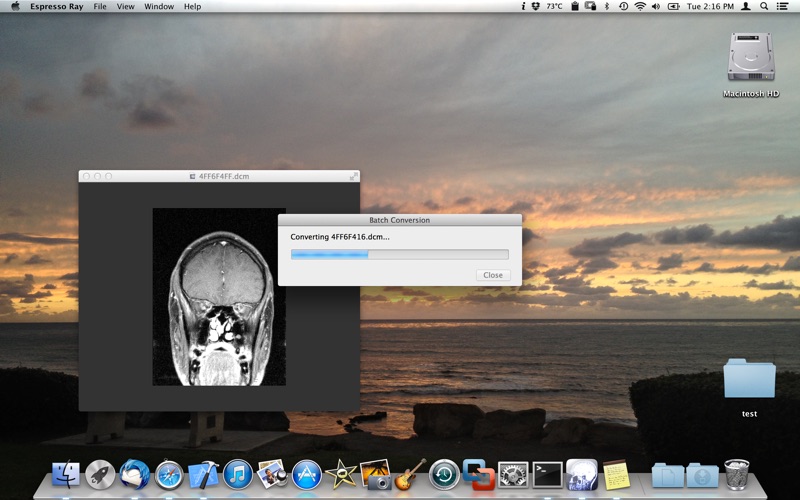Screen dimensions: 800x500
Task: Click Close in Batch Conversion dialog
Action: click(x=493, y=275)
